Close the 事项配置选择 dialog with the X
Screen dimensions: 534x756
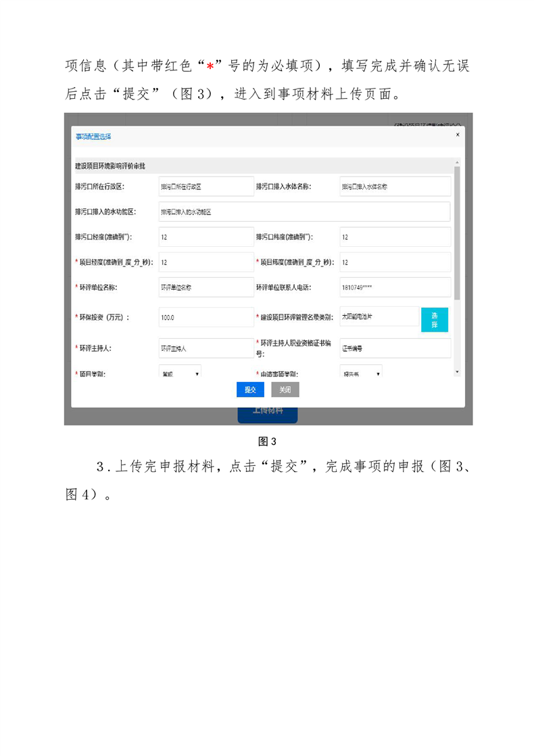pos(458,135)
